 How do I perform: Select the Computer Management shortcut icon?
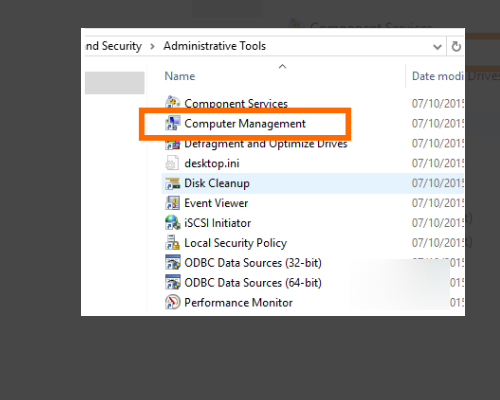[x=173, y=123]
